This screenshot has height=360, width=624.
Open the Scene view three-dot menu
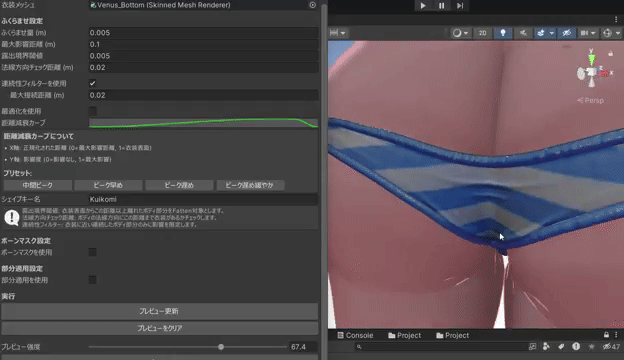(616, 19)
